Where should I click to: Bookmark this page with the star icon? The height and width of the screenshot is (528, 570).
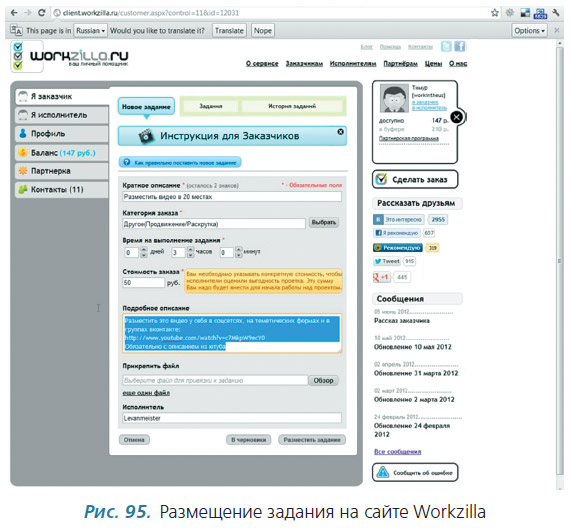click(495, 13)
